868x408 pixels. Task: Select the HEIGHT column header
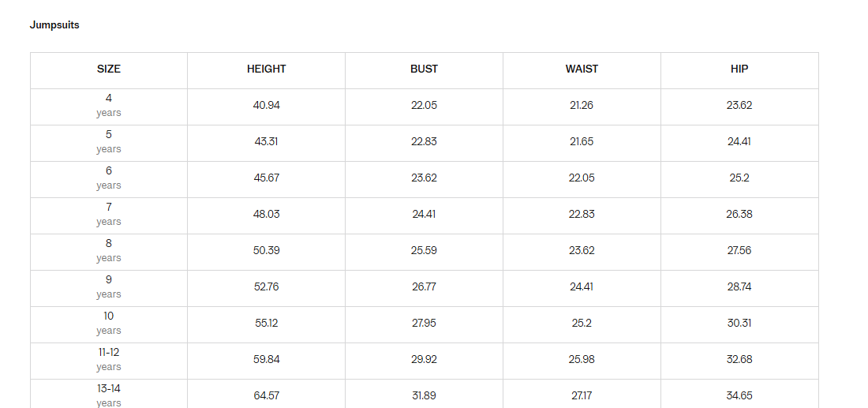[266, 69]
